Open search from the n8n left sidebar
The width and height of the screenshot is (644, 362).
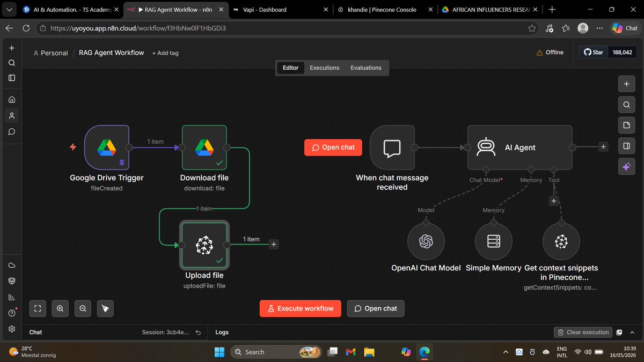(12, 63)
